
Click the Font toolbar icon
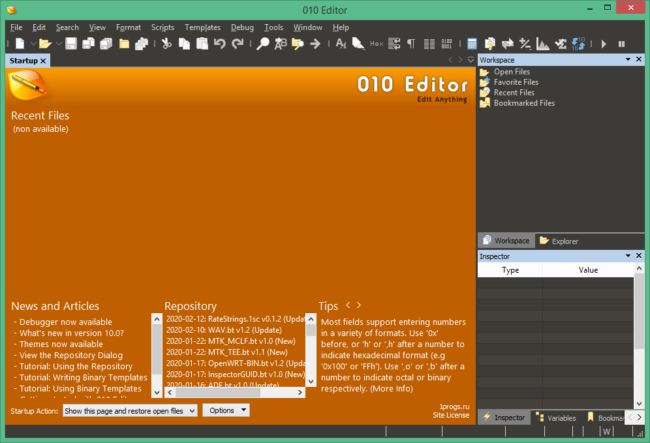coord(341,44)
